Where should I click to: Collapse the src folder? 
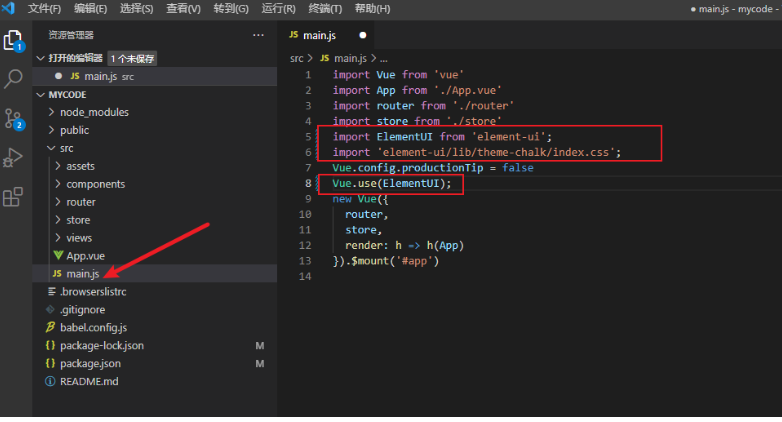(155, 148)
